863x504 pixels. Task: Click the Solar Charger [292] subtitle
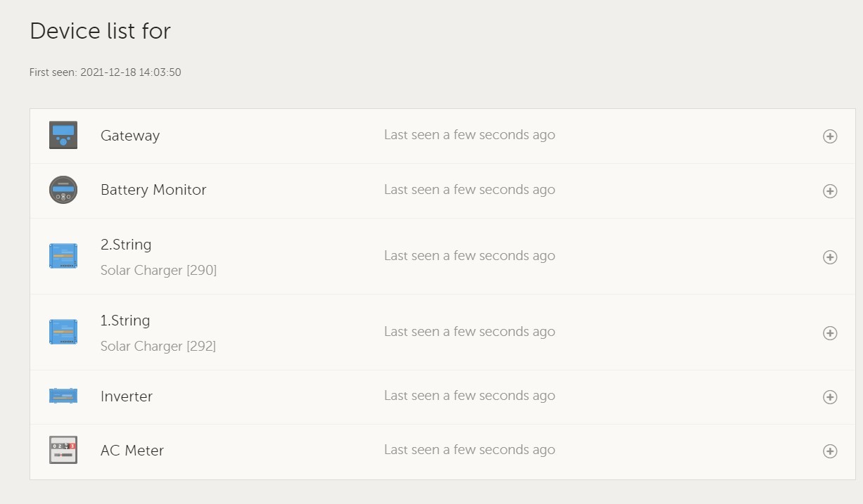(x=158, y=347)
